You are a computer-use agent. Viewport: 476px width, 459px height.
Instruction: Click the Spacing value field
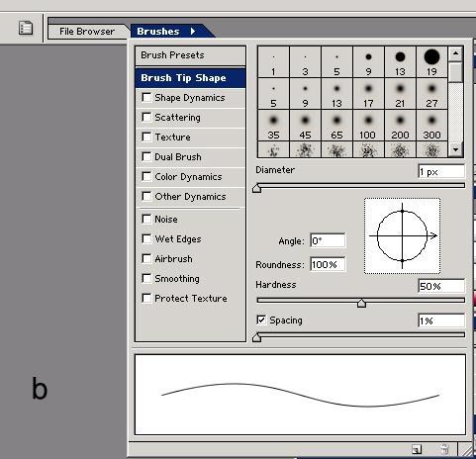pyautogui.click(x=441, y=321)
